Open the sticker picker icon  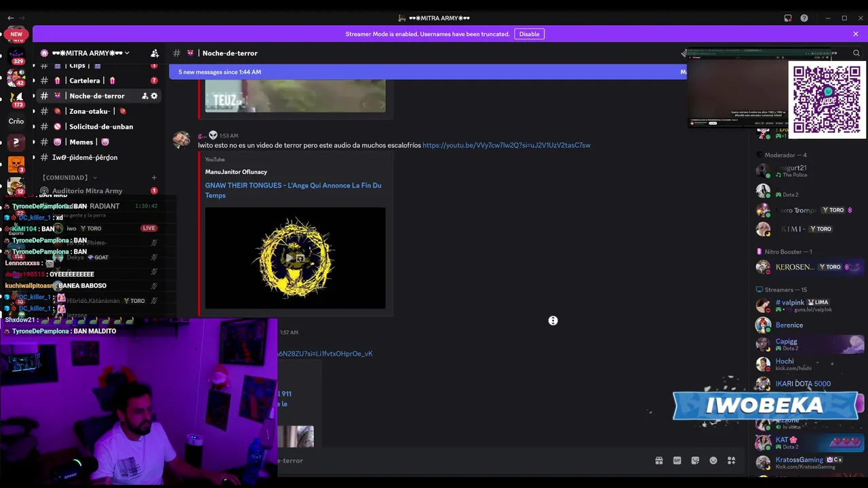[x=695, y=460]
